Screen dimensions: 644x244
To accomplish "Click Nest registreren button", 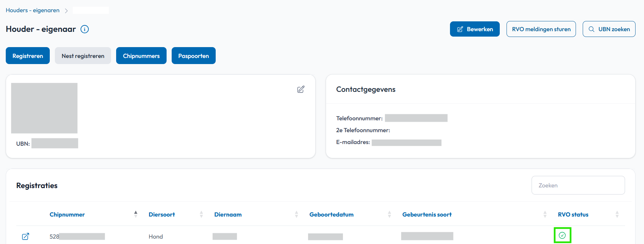I will click(x=83, y=56).
